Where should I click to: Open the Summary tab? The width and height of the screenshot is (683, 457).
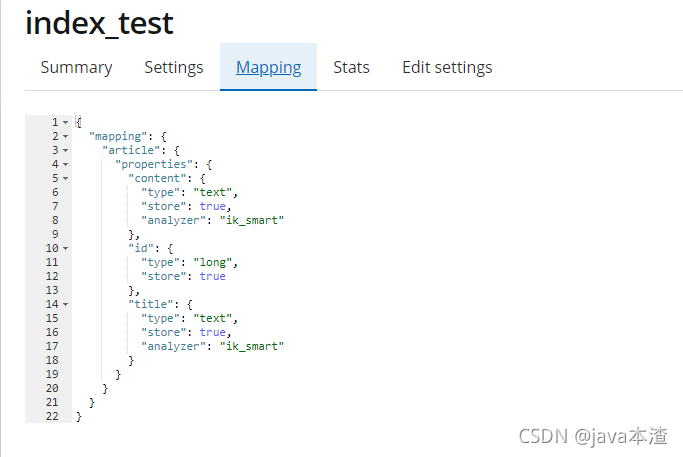76,68
